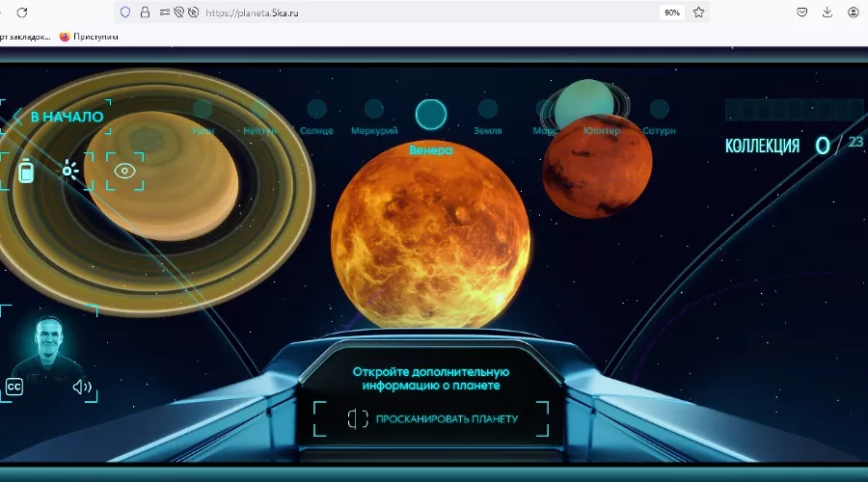Open the browser downloads icon
The image size is (868, 482).
[827, 13]
